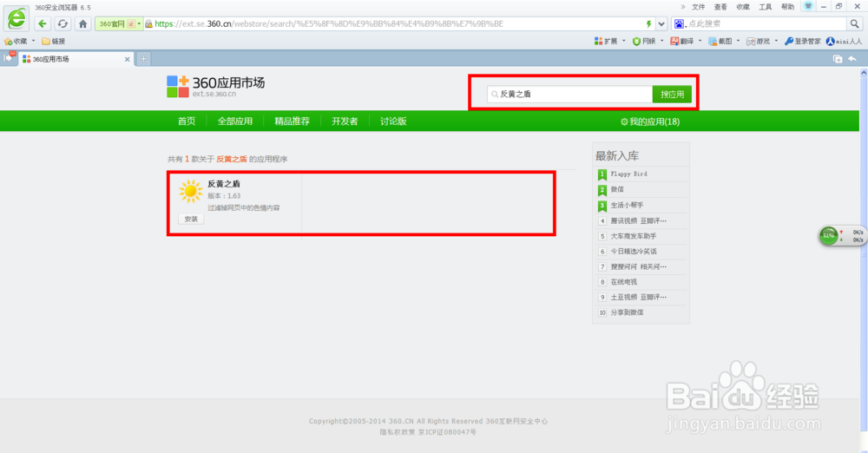The image size is (868, 453).
Task: Open 大车商发车助手 in the list
Action: (634, 236)
